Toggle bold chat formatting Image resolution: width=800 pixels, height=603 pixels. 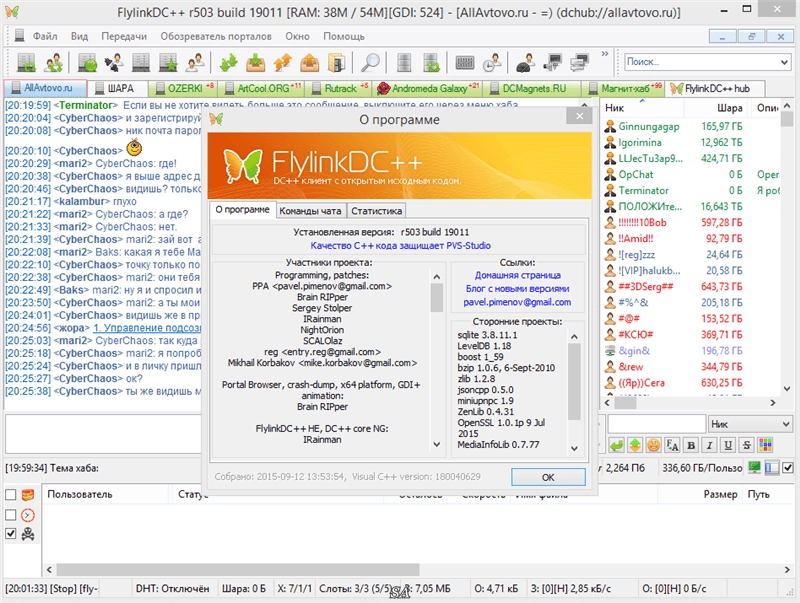(x=691, y=445)
